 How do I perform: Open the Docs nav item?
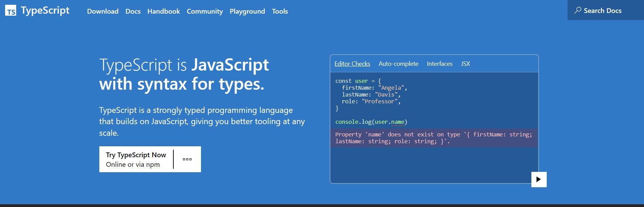pyautogui.click(x=133, y=11)
